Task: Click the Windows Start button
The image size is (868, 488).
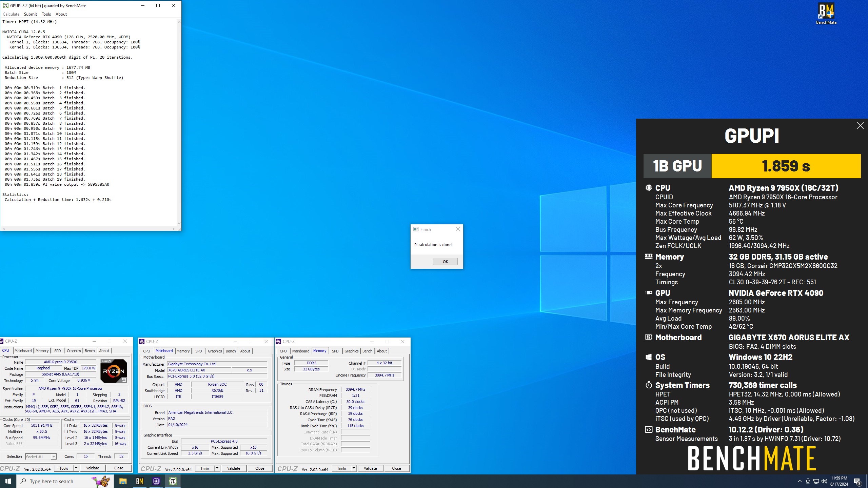Action: (x=8, y=481)
